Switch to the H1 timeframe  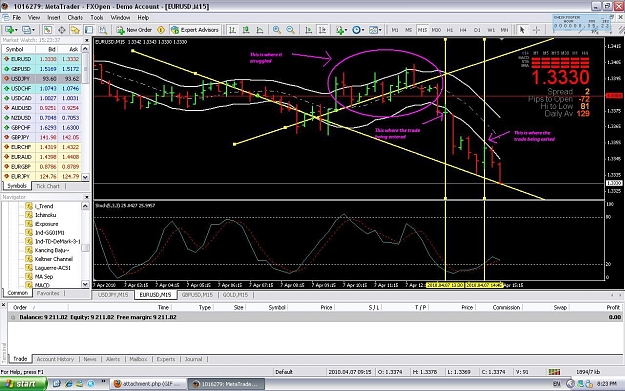(450, 30)
